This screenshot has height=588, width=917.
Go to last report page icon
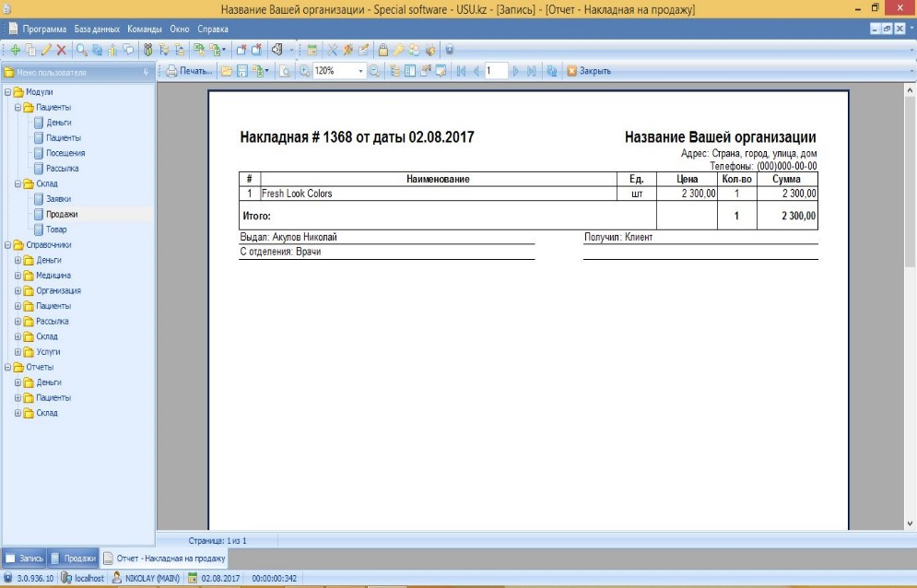[531, 71]
